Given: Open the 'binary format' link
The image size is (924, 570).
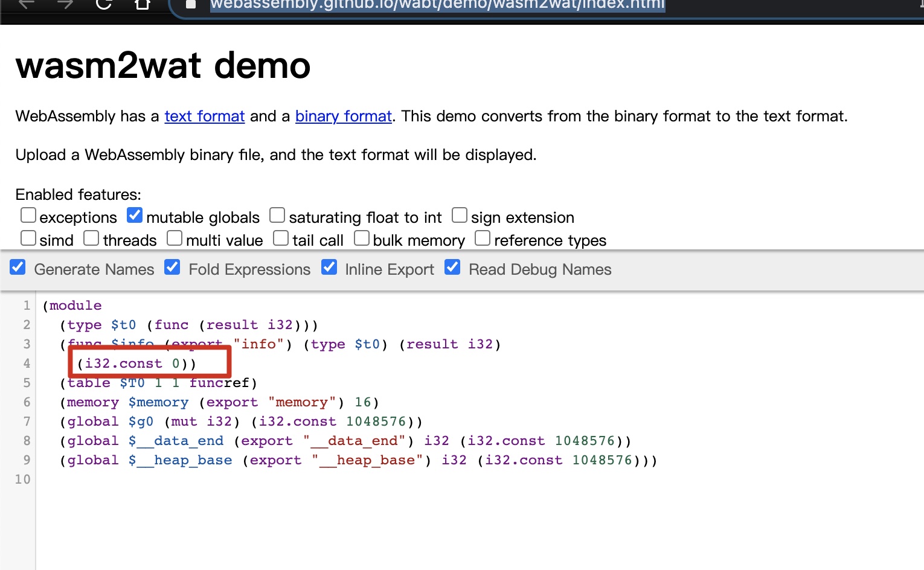Looking at the screenshot, I should click(x=344, y=116).
